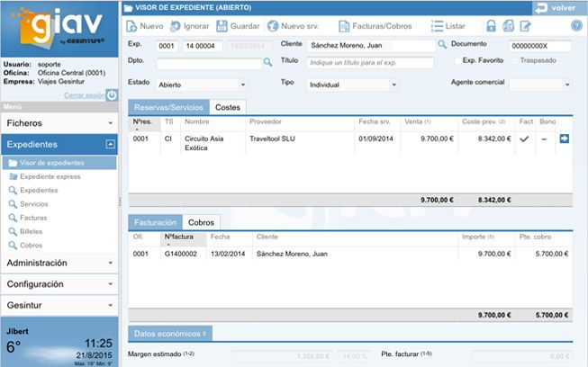Sort by Fecha srv. column header
Image resolution: width=588 pixels, height=367 pixels.
point(377,121)
